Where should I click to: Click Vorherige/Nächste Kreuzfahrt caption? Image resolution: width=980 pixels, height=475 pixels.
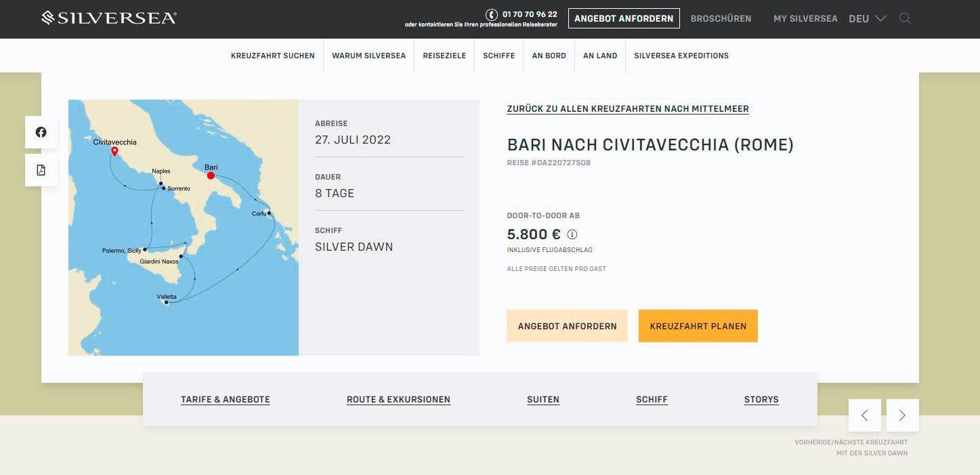coord(851,447)
